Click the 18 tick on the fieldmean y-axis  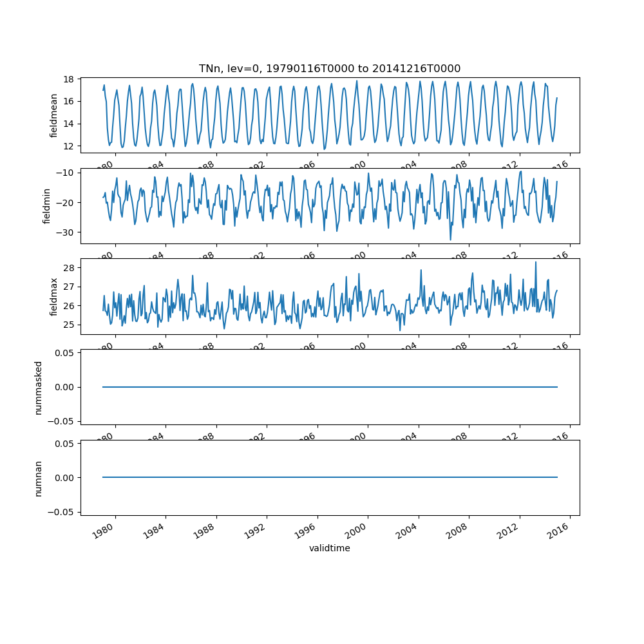pyautogui.click(x=68, y=79)
